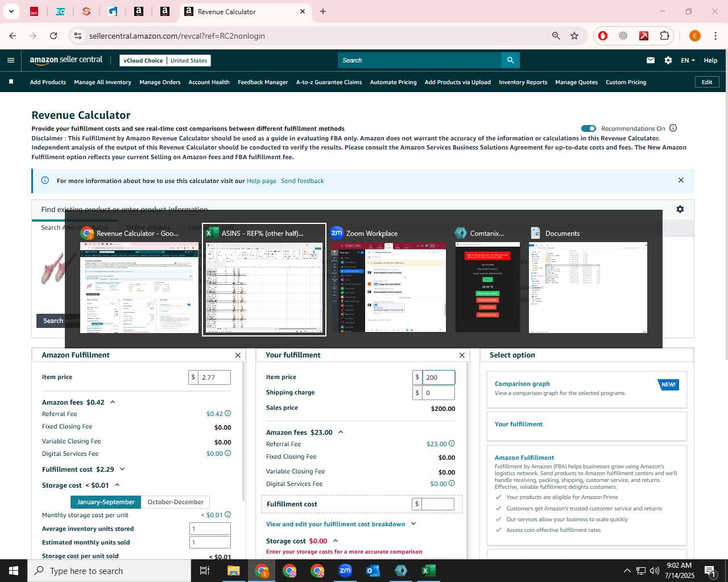The width and height of the screenshot is (728, 582).
Task: Click info icon beside Amazon Referral Fee $0.42
Action: [x=227, y=414]
